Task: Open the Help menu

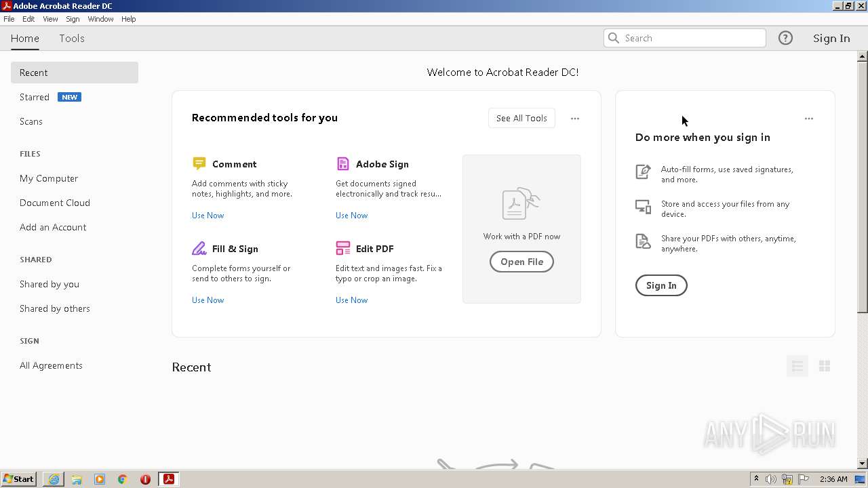Action: tap(129, 19)
